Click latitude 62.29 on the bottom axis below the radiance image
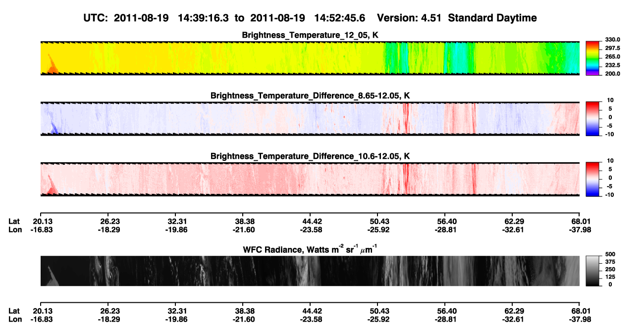Screen dimensions: 644x330 tap(513, 311)
